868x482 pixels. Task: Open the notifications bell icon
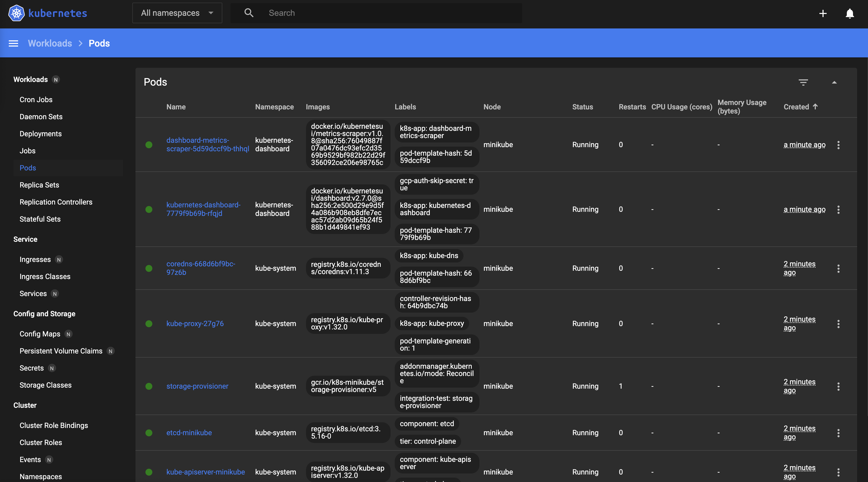click(x=850, y=13)
